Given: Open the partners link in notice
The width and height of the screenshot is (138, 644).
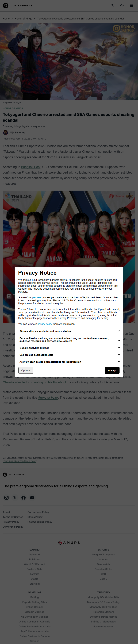Looking at the screenshot, I should [37, 297].
